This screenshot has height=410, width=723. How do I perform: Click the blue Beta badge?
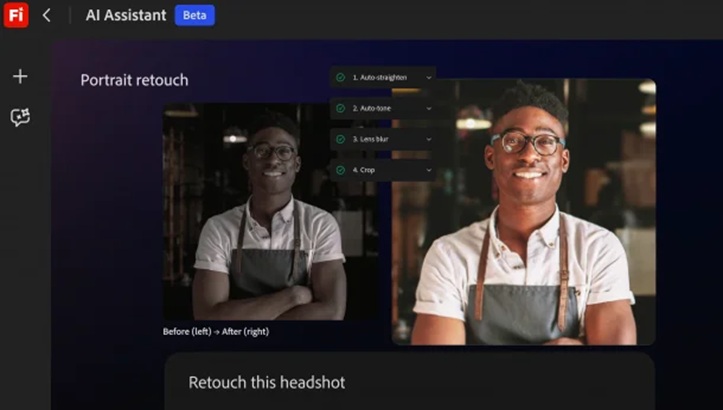coord(194,15)
